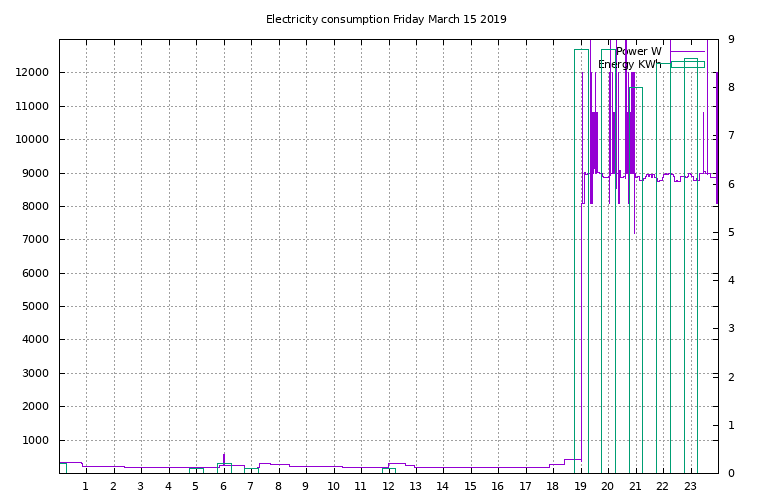Click the left axis label 3000
The width and height of the screenshot is (768, 500).
(35, 373)
